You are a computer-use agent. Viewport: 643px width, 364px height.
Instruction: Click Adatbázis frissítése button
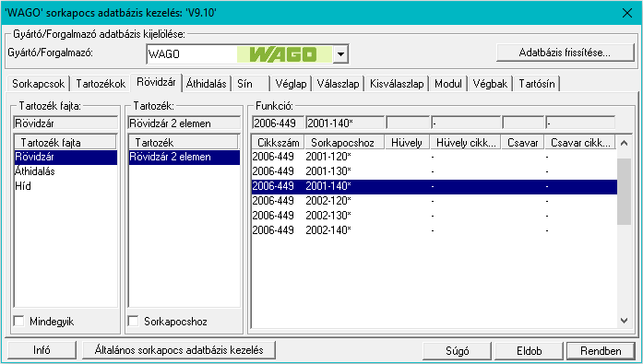[x=565, y=53]
